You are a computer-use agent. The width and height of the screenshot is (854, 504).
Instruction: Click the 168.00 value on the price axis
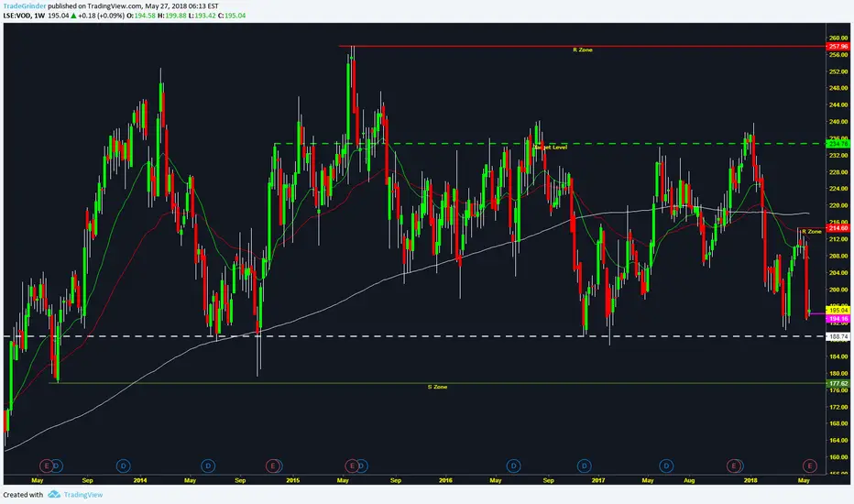[838, 424]
